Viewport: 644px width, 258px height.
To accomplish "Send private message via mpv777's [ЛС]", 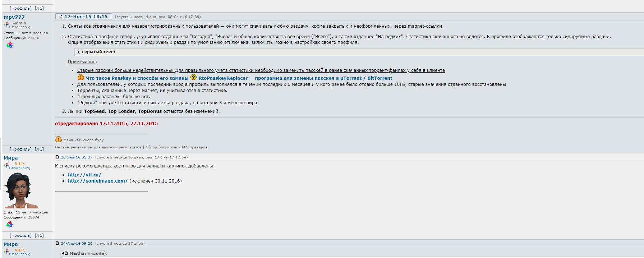I will [x=39, y=149].
